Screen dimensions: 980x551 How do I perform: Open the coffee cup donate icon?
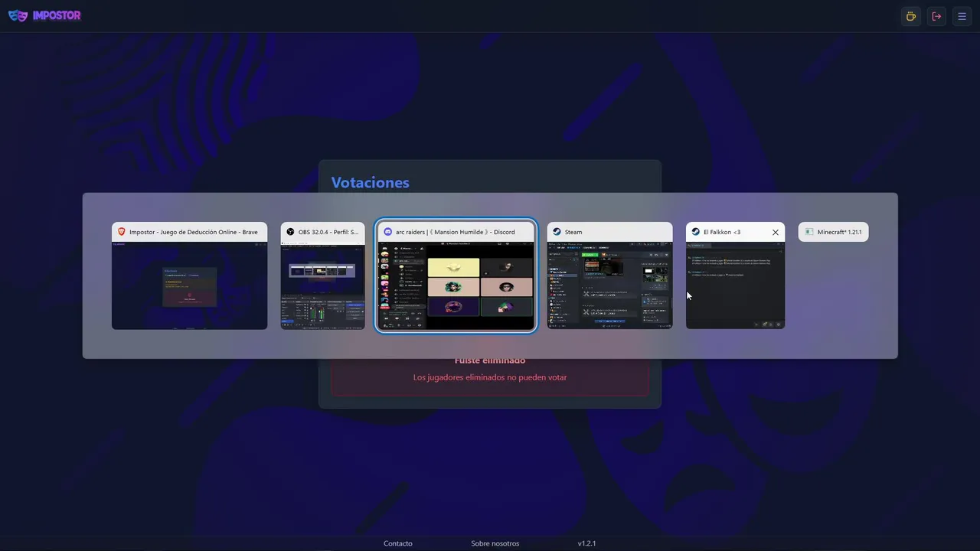click(910, 16)
